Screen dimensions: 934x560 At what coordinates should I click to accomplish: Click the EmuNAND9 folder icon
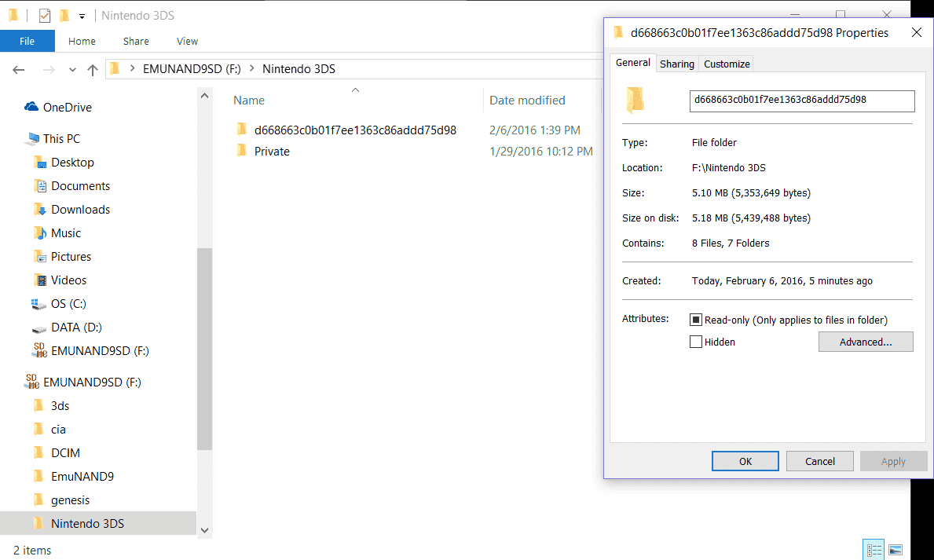pyautogui.click(x=38, y=476)
